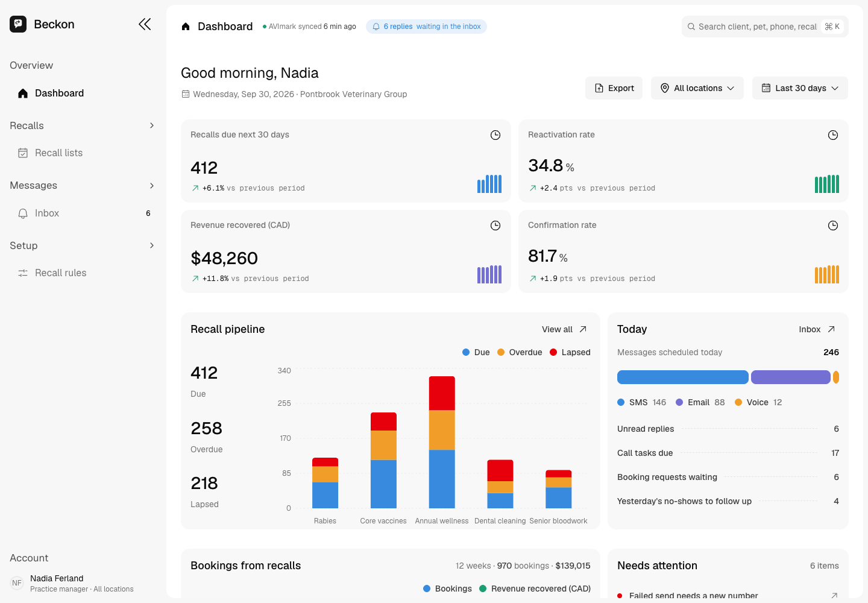The height and width of the screenshot is (603, 868).
Task: Click the bell icon in replies badge
Action: [376, 27]
